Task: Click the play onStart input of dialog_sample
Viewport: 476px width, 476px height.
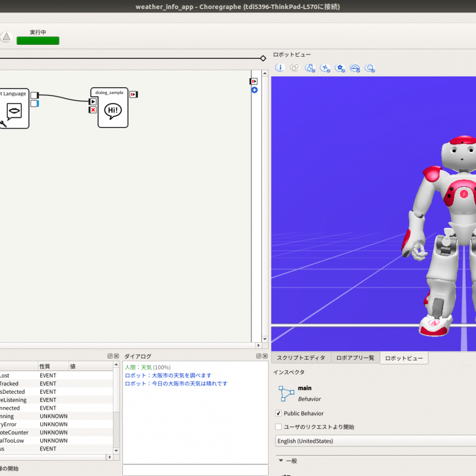Action: pos(93,101)
